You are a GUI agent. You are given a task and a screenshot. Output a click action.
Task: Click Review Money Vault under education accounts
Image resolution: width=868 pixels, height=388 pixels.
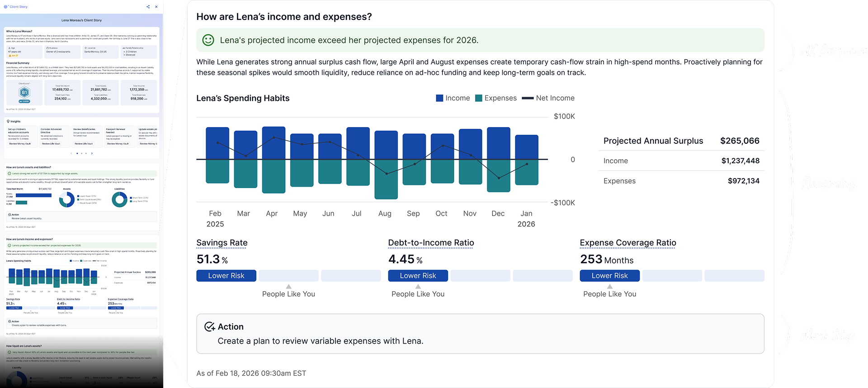pyautogui.click(x=20, y=144)
